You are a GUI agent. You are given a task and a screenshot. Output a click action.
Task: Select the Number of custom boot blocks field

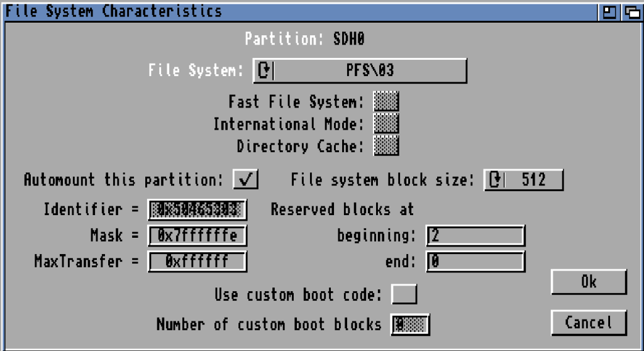click(410, 324)
